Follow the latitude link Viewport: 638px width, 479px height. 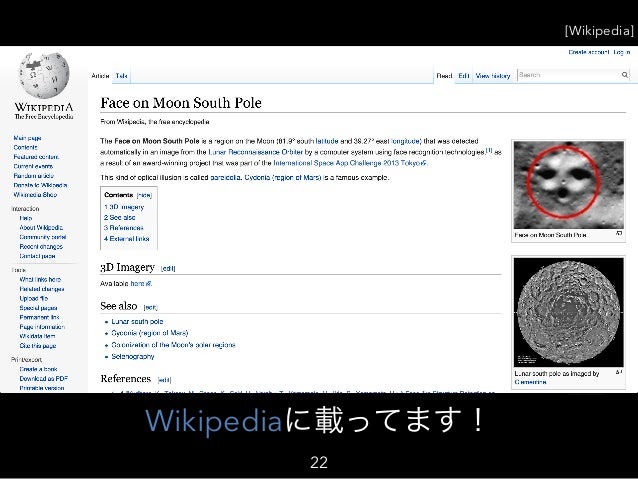point(327,141)
